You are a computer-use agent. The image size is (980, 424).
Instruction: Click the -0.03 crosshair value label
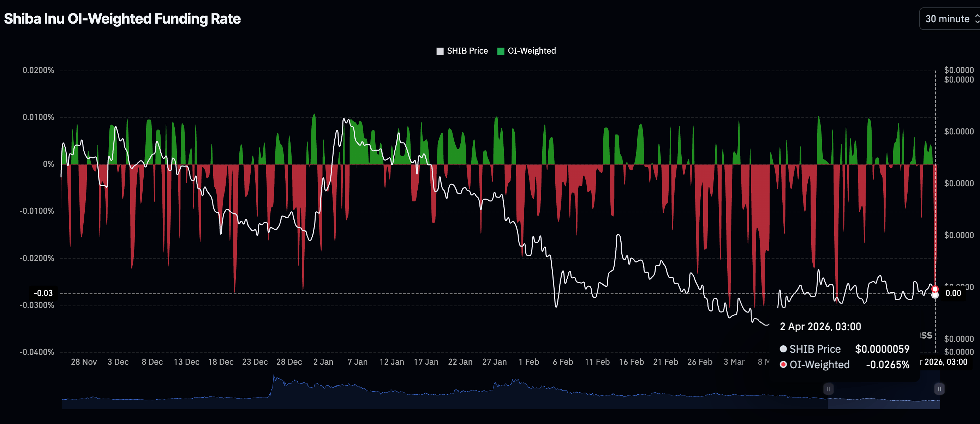tap(43, 293)
